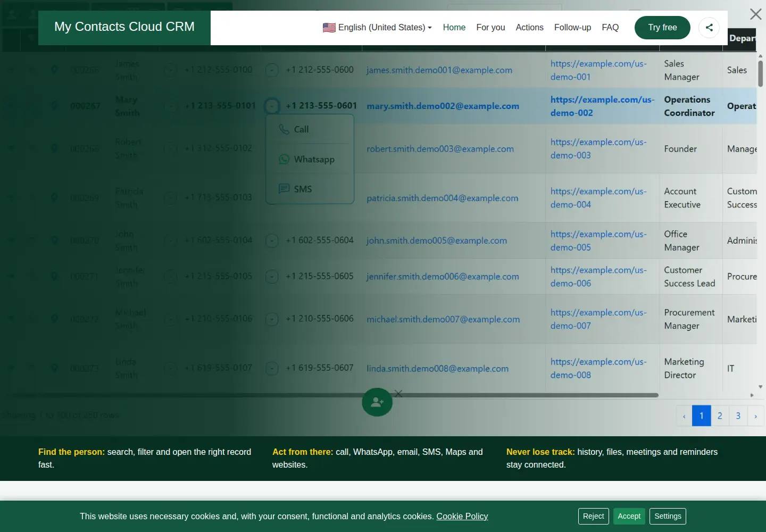Screen dimensions: 766x532
Task: Click the Call phone icon in popup menu
Action: point(284,129)
